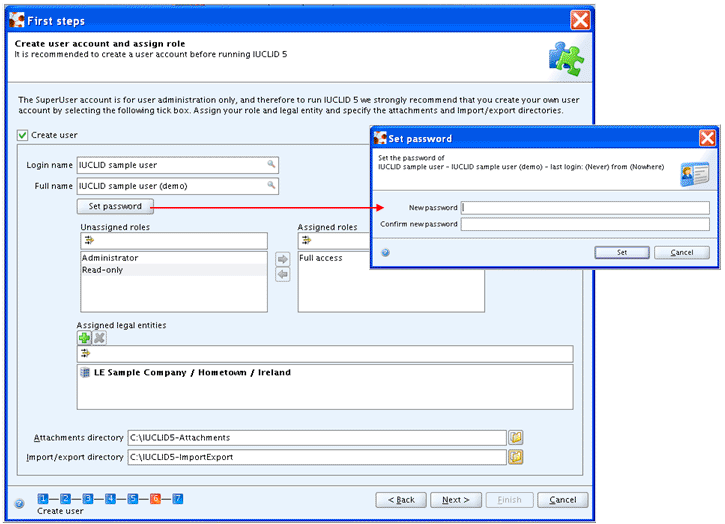The width and height of the screenshot is (725, 524).
Task: Go to wizard step 7
Action: [178, 499]
